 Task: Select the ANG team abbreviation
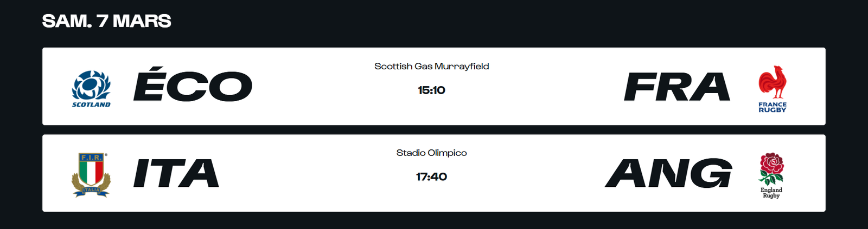668,173
